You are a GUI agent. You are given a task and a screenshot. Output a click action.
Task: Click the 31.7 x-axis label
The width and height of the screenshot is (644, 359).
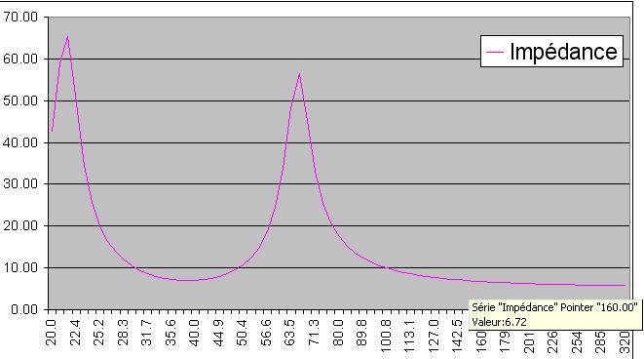(x=146, y=333)
